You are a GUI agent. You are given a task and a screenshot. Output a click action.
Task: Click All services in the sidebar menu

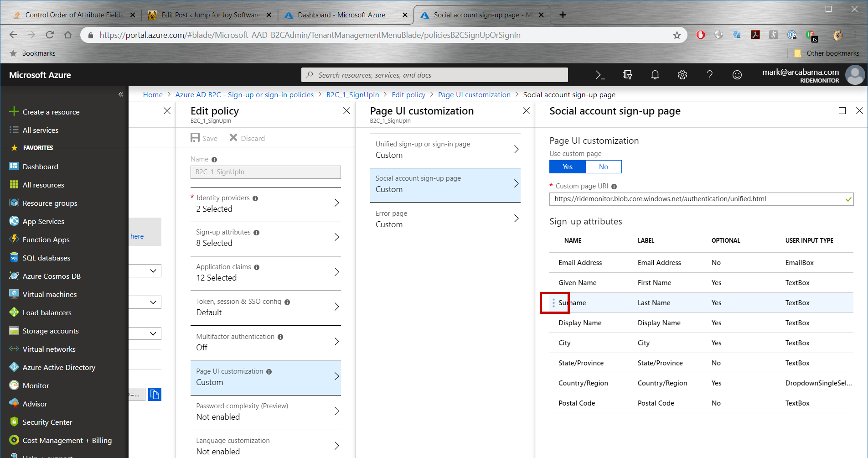(x=40, y=130)
